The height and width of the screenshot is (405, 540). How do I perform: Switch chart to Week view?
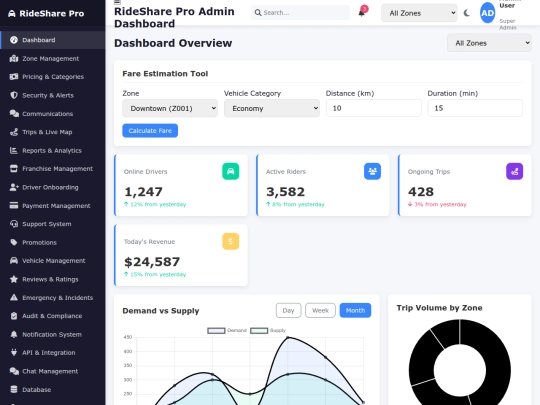coord(320,310)
